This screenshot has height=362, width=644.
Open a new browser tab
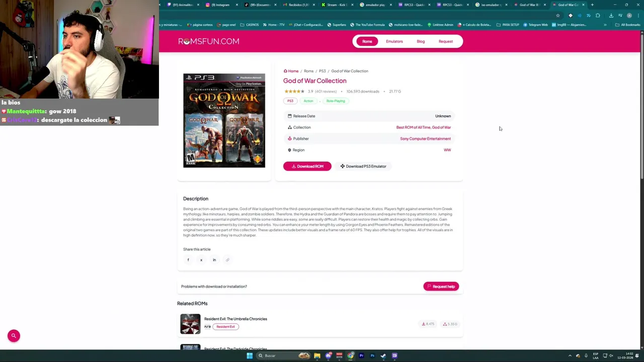click(592, 5)
